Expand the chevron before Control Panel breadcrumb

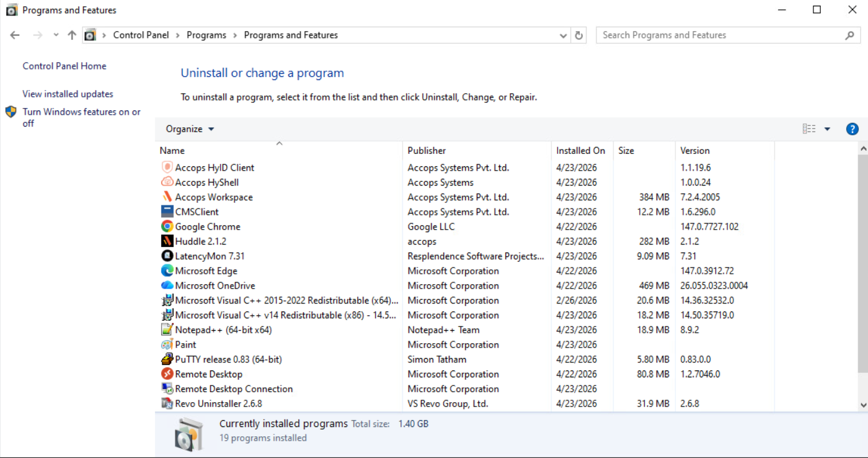104,35
